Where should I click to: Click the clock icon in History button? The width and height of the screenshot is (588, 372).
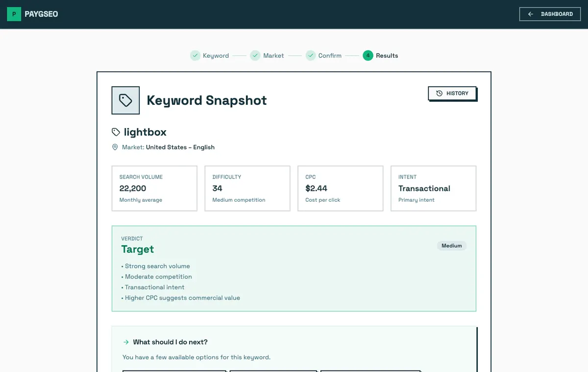click(439, 93)
